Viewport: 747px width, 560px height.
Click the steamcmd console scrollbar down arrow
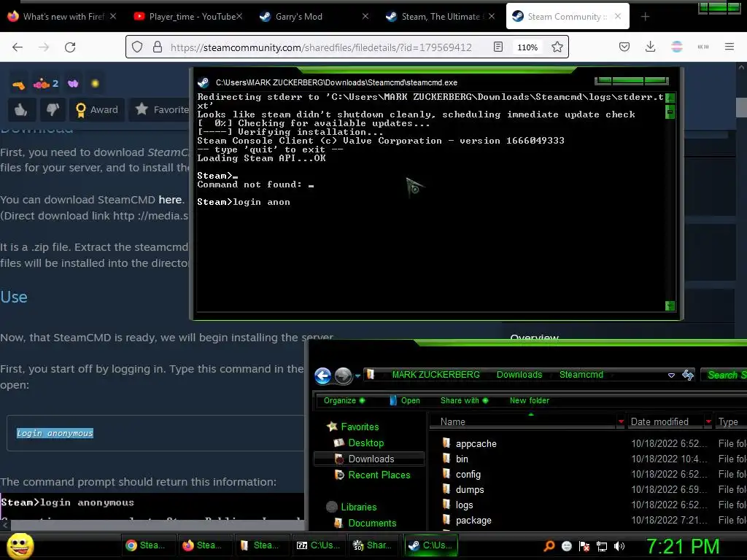point(670,306)
